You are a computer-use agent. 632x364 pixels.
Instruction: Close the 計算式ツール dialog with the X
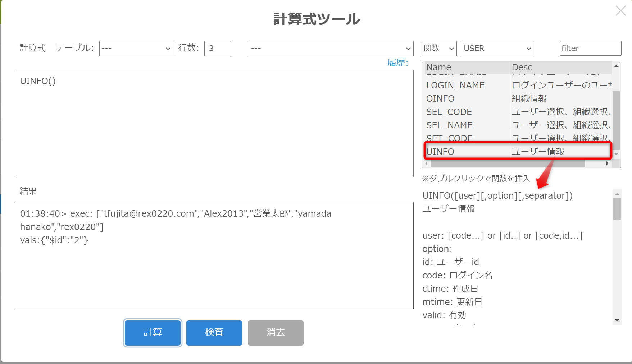point(620,11)
